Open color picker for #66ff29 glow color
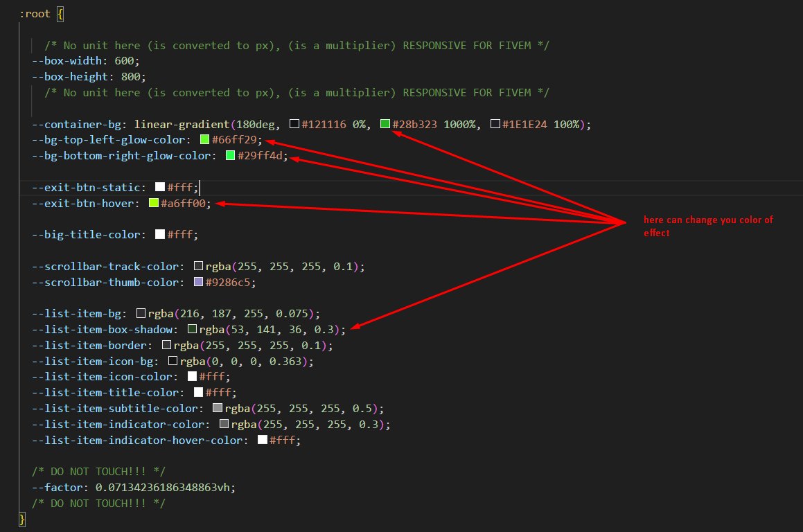 click(205, 140)
